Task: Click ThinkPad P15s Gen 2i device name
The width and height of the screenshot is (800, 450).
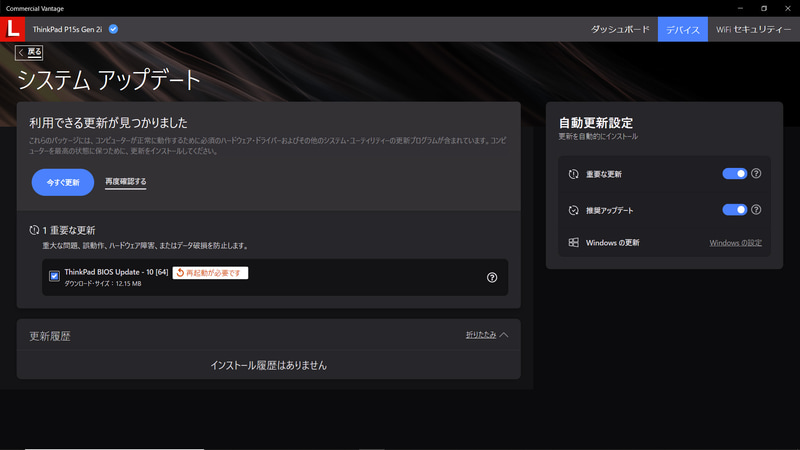Action: tap(67, 30)
